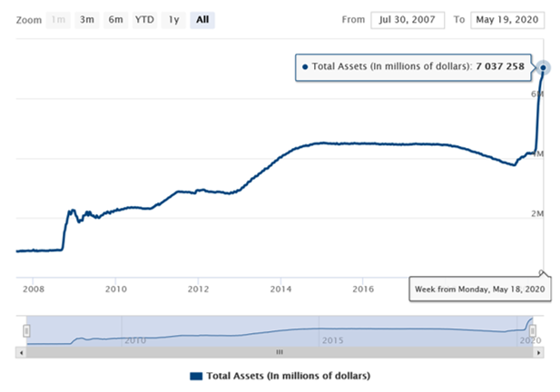Click the highlighted data point marker

(543, 68)
